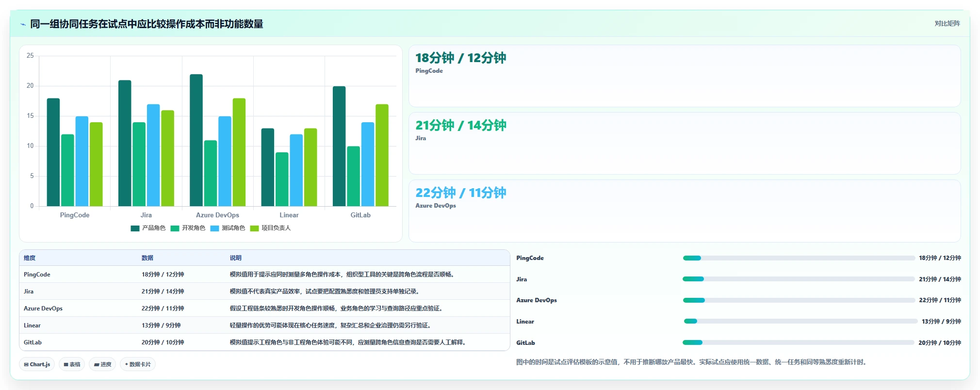980x390 pixels.
Task: Click the Jira label on the chart x-axis
Action: 146,215
